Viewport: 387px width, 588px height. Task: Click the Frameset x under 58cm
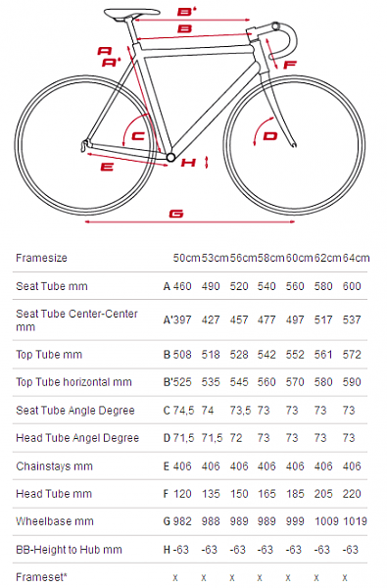point(261,577)
